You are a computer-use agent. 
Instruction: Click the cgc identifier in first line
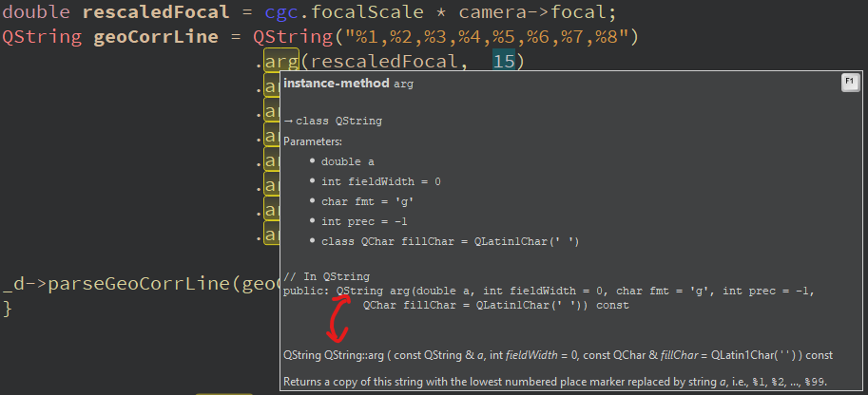[x=277, y=12]
